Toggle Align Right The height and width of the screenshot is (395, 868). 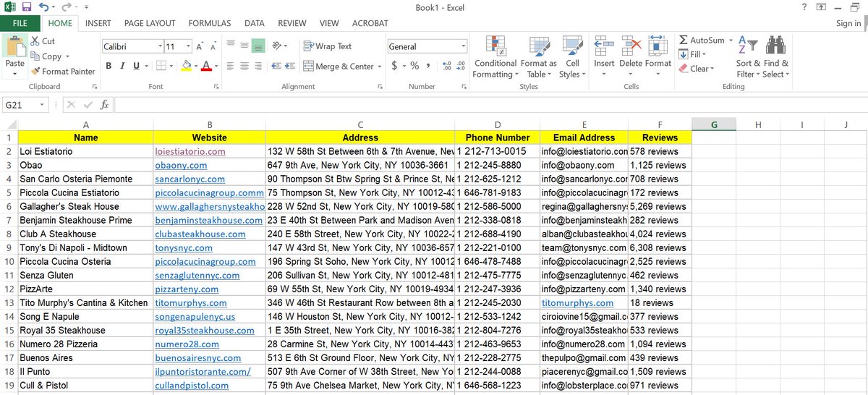click(x=258, y=66)
